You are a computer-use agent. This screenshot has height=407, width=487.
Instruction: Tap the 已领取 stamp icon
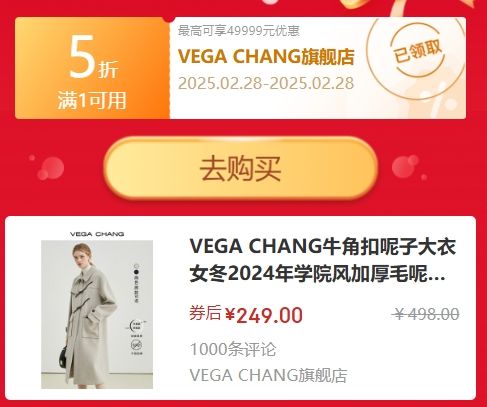coord(418,52)
